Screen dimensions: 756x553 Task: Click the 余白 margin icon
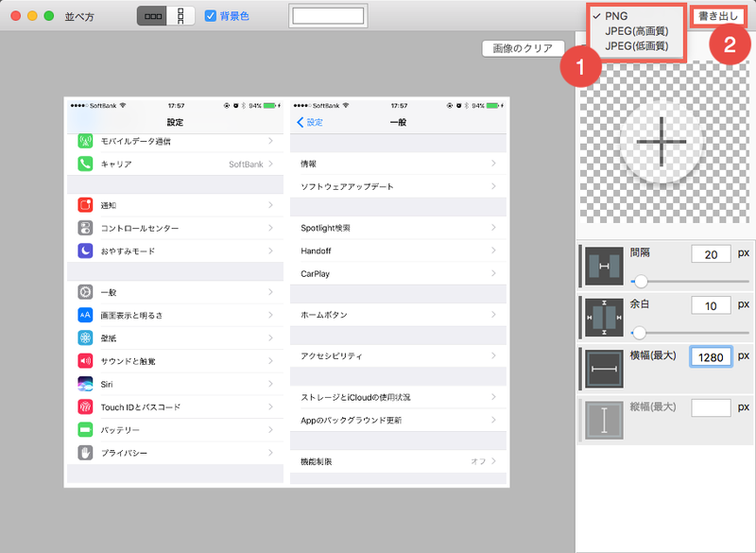click(604, 318)
